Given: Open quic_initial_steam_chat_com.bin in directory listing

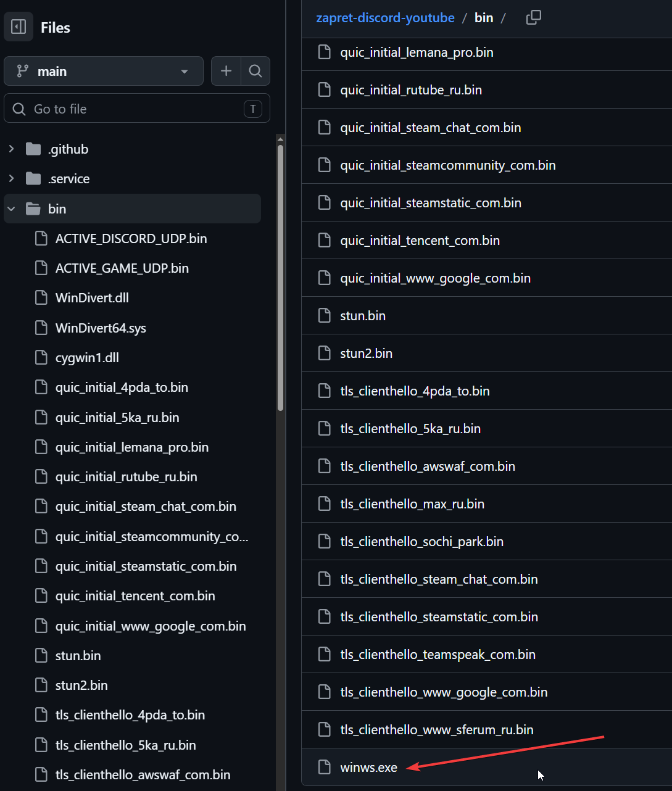Looking at the screenshot, I should 431,127.
